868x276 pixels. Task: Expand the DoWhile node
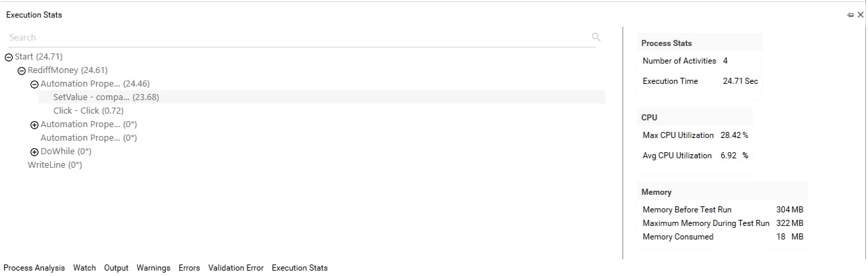coord(34,152)
